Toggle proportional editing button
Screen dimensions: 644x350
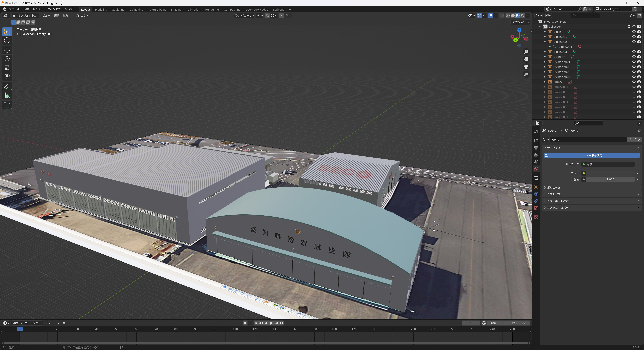282,15
